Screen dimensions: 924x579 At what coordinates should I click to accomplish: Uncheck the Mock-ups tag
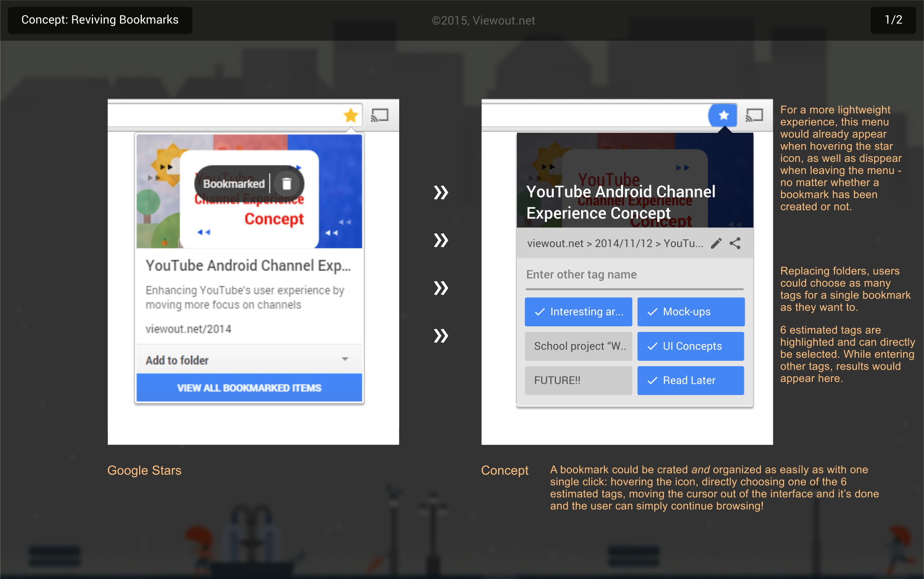(691, 312)
